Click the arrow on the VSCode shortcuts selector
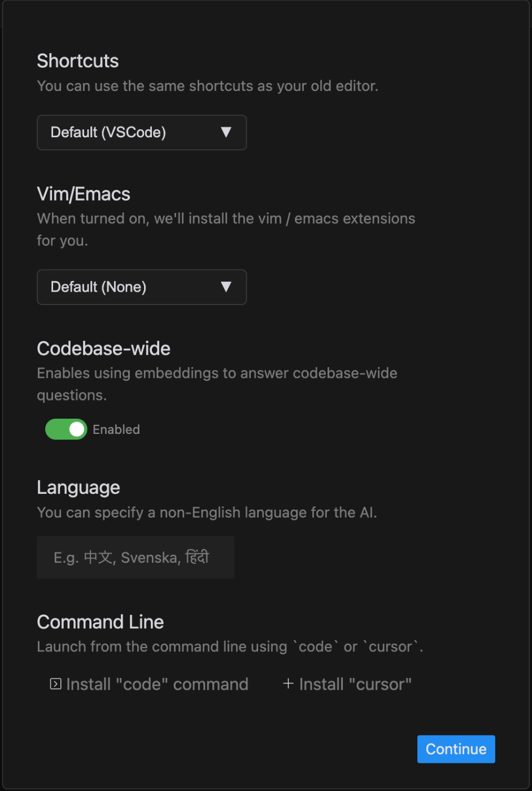 226,132
